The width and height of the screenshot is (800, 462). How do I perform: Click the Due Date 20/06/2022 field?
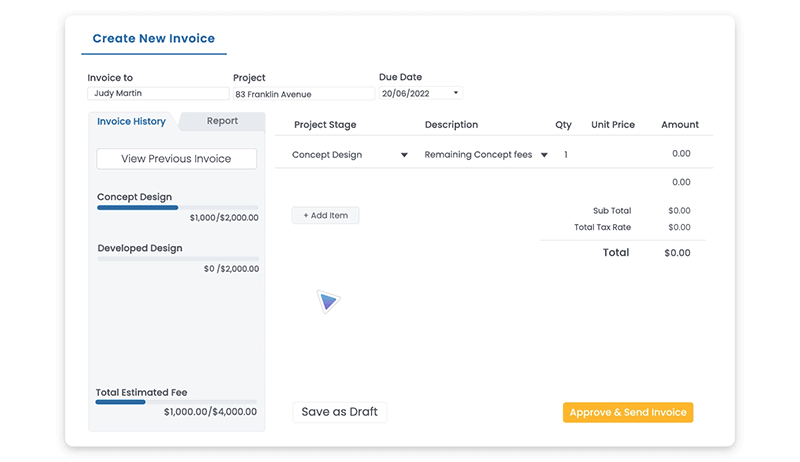(421, 93)
